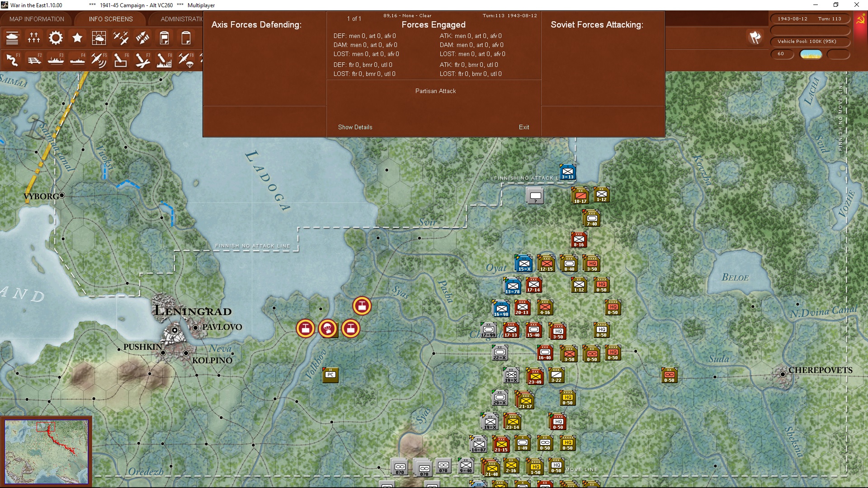Click the order of battle tank icon

click(12, 38)
